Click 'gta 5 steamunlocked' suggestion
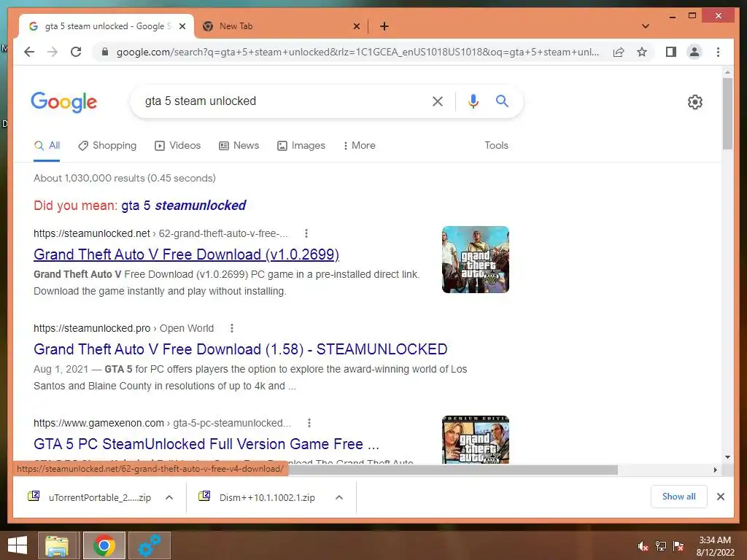The height and width of the screenshot is (560, 747). coord(183,205)
